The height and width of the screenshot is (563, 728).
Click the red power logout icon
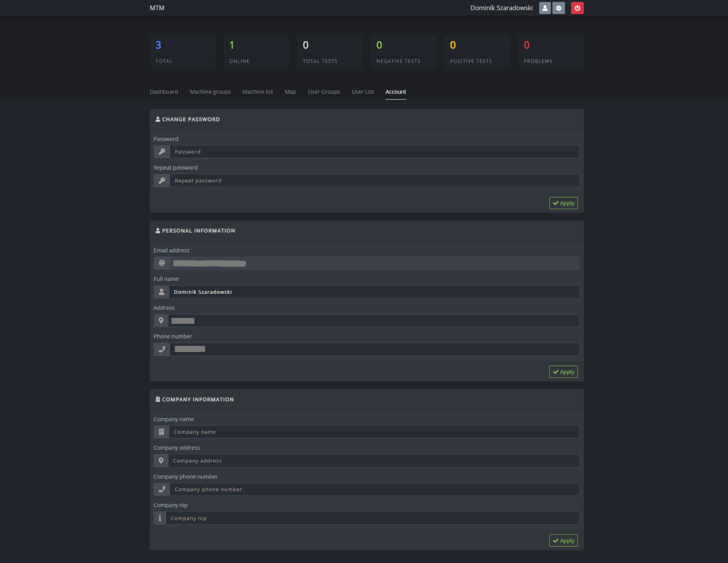tap(577, 8)
